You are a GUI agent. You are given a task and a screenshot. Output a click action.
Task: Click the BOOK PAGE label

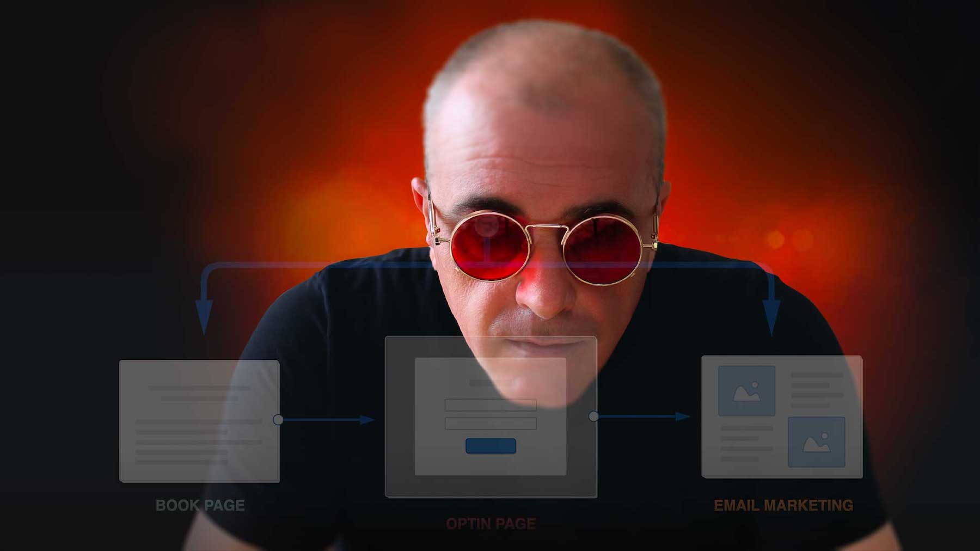click(x=200, y=505)
